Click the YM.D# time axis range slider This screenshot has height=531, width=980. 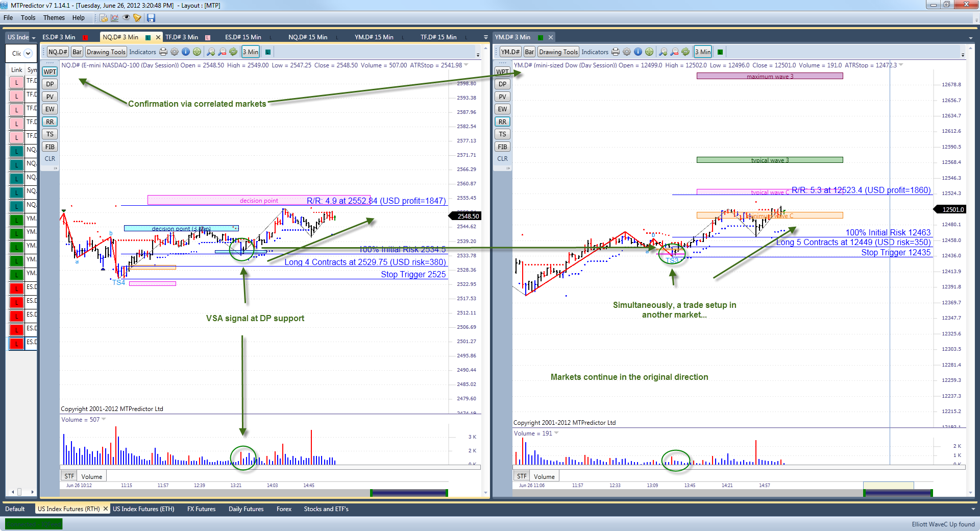point(898,493)
